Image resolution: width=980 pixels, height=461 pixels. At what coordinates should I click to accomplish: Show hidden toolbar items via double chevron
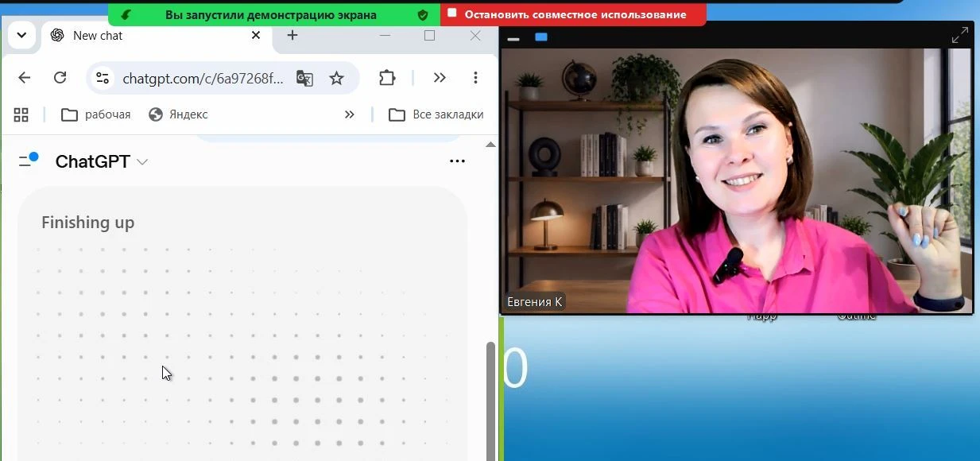[440, 78]
